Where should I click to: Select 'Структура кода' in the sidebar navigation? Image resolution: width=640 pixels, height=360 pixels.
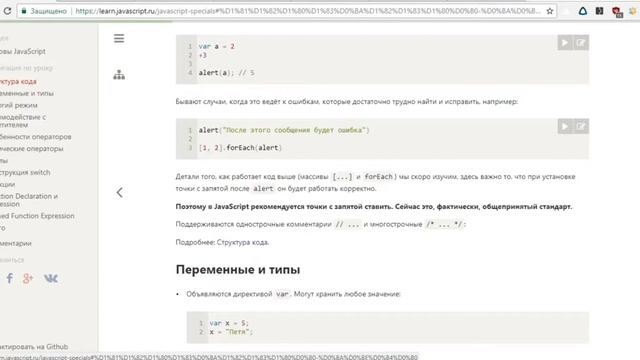(x=18, y=81)
